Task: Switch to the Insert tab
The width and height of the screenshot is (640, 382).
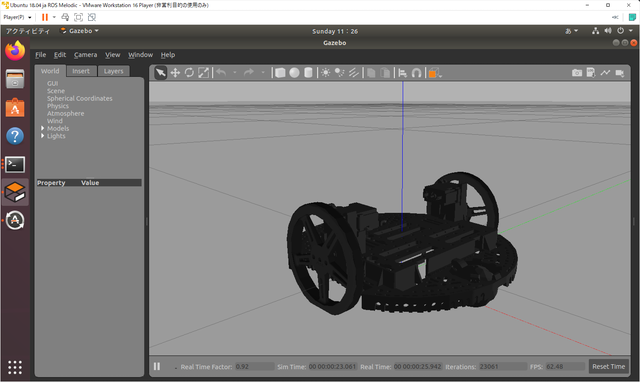Action: (81, 71)
